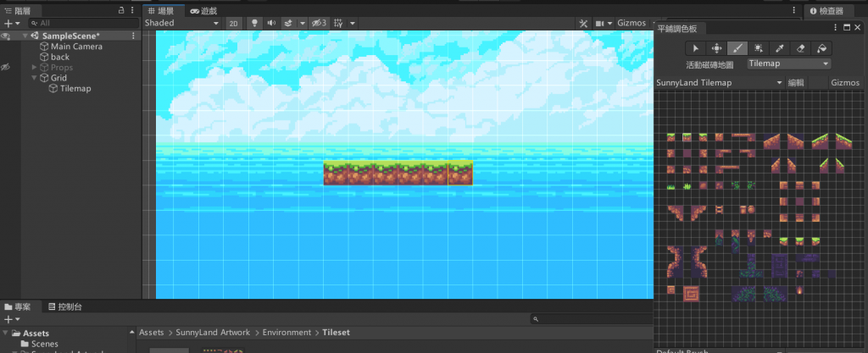Go to Environment in breadcrumb
Viewport: 868px width, 353px height.
coord(287,333)
